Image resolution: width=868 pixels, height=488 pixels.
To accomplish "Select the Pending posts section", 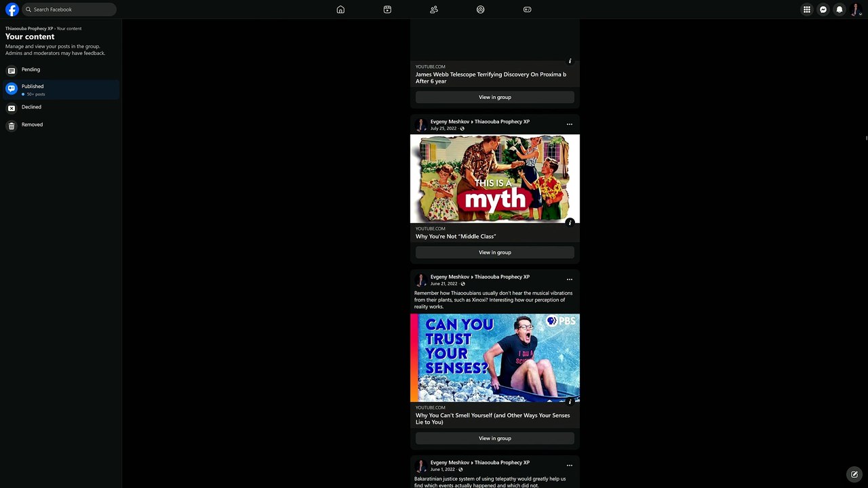I will tap(61, 70).
